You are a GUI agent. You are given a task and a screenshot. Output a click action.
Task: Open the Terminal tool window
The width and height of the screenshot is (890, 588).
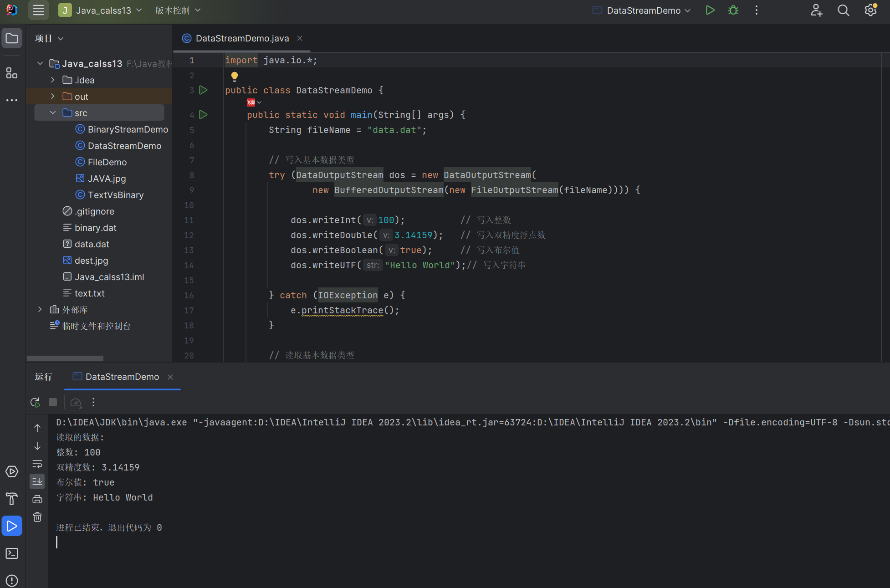coord(12,553)
